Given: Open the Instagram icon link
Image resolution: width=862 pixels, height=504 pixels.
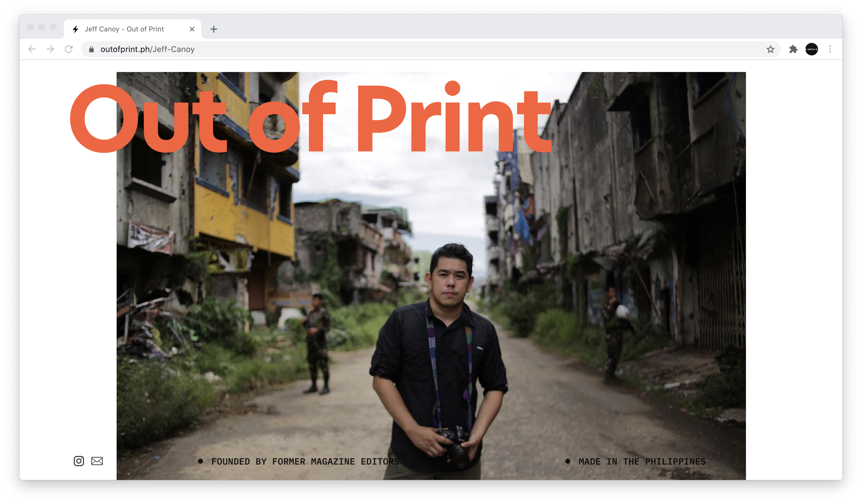Looking at the screenshot, I should click(79, 461).
